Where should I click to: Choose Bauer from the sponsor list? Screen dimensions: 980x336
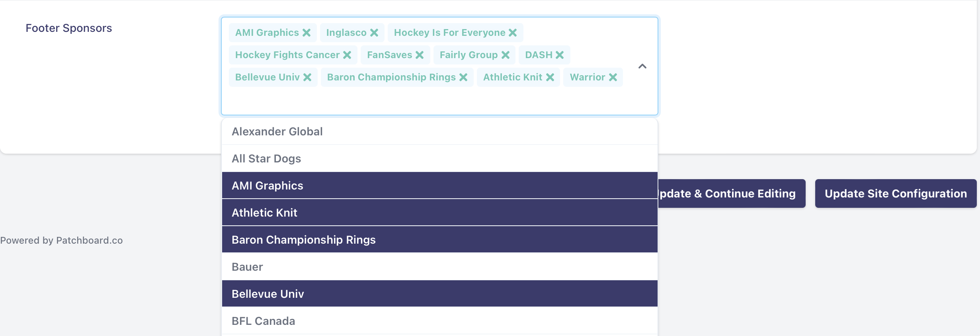click(439, 267)
